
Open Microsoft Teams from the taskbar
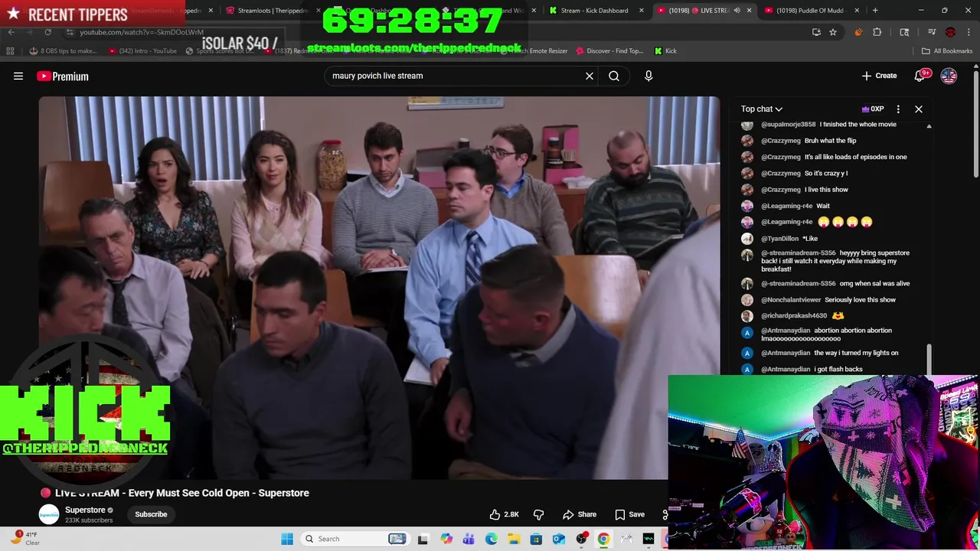tap(469, 539)
